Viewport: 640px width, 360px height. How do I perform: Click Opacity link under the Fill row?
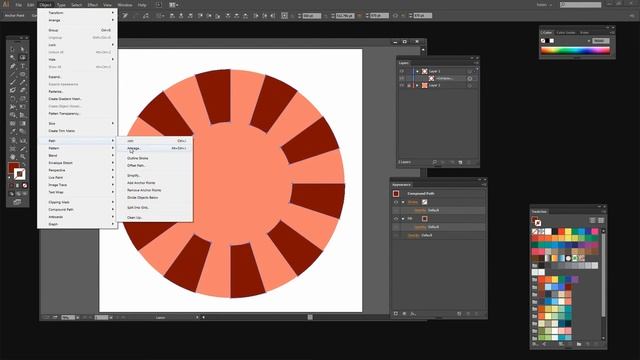click(420, 227)
